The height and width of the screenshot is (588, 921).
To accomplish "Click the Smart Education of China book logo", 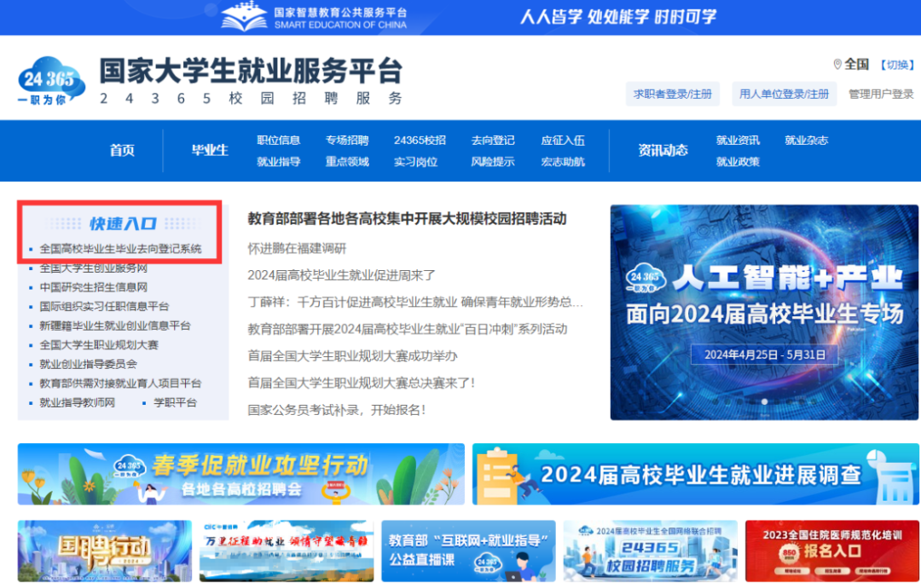I will (245, 16).
